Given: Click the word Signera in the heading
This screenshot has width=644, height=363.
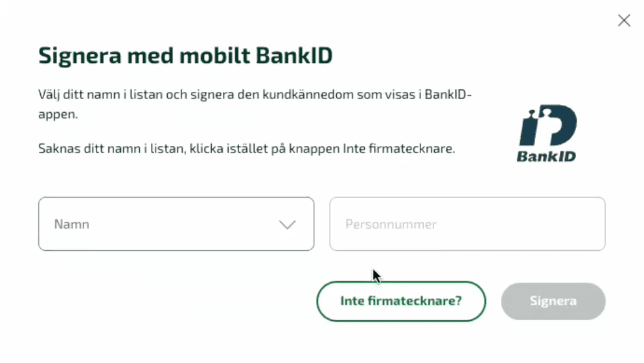Looking at the screenshot, I should pos(80,56).
